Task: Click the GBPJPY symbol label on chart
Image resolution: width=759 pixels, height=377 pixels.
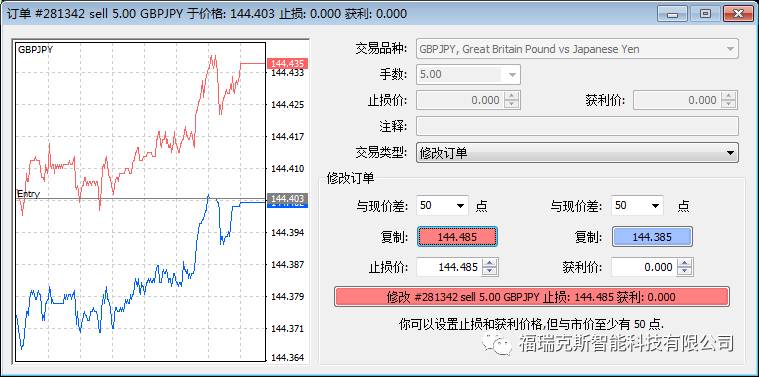Action: [x=35, y=49]
